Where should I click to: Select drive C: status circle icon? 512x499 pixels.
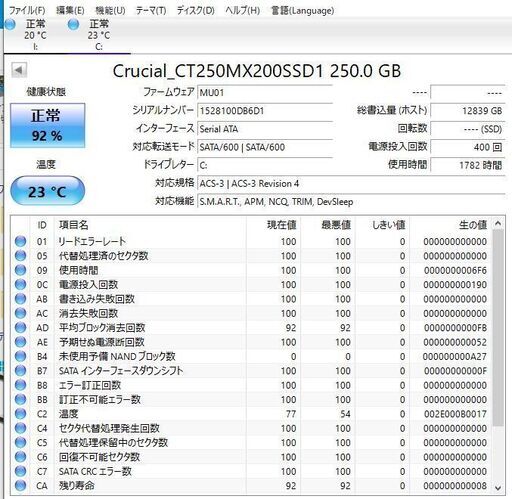73,24
